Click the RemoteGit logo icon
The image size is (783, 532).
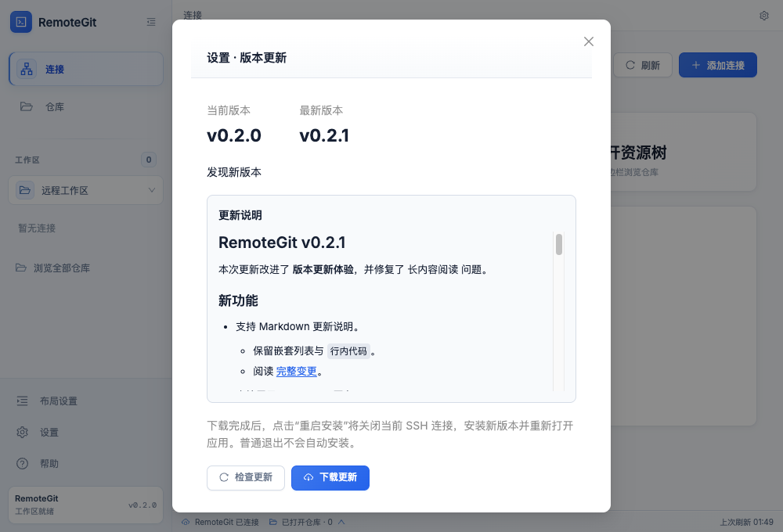[x=21, y=22]
